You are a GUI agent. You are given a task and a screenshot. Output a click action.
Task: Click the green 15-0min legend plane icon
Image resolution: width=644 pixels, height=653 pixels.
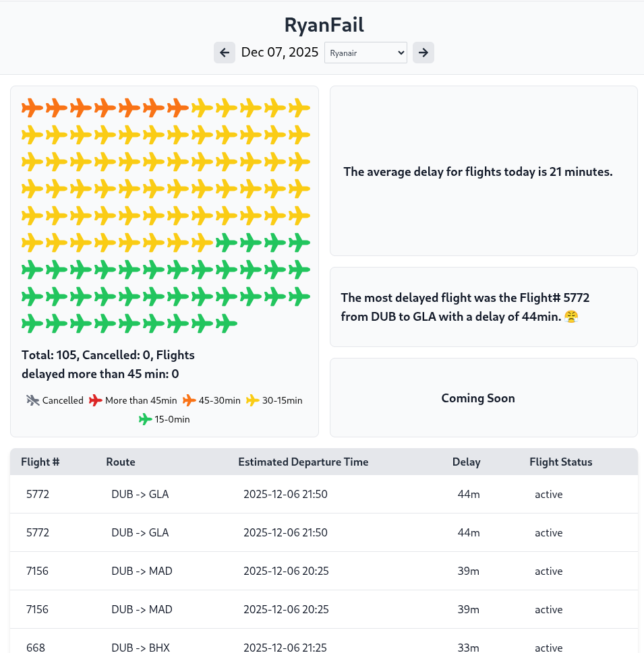146,419
